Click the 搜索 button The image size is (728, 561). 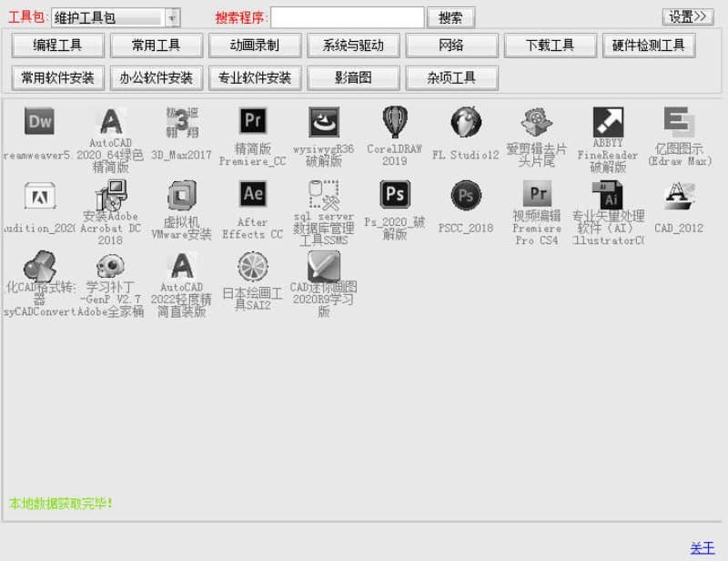point(450,17)
